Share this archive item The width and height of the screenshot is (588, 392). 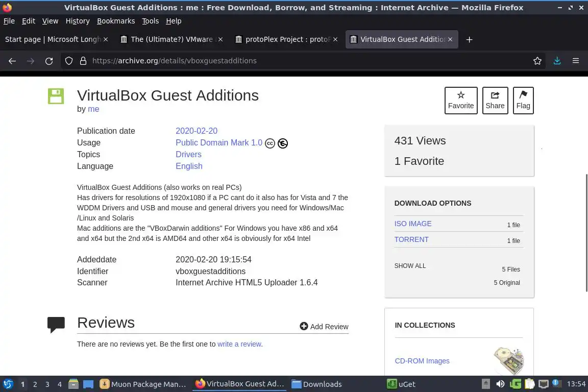coord(495,101)
